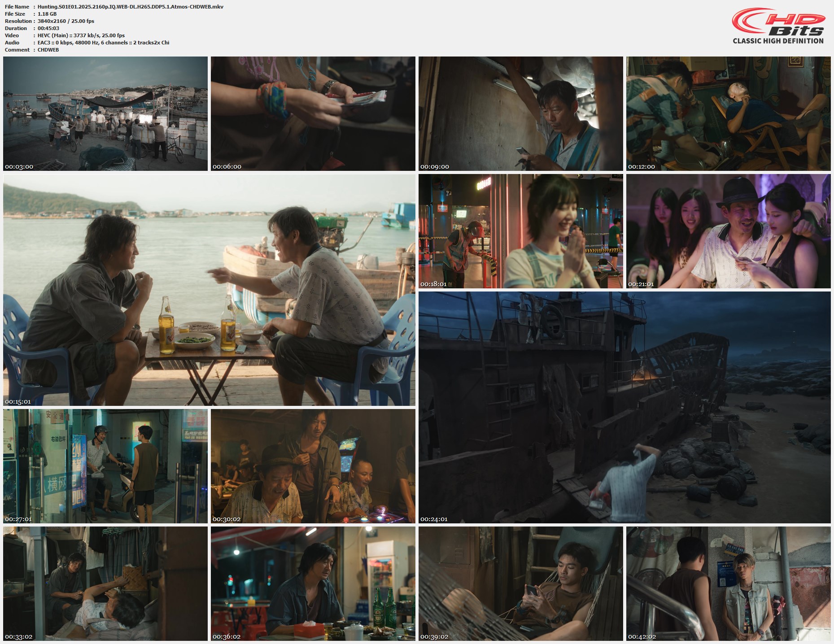Open the harbor dock thumbnail at 00:03:00
834x644 pixels.
click(x=105, y=113)
